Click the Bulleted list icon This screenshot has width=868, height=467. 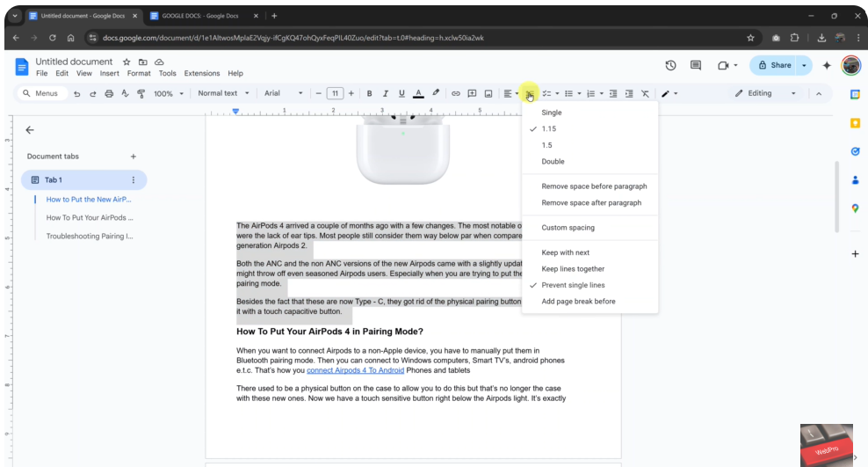(568, 93)
